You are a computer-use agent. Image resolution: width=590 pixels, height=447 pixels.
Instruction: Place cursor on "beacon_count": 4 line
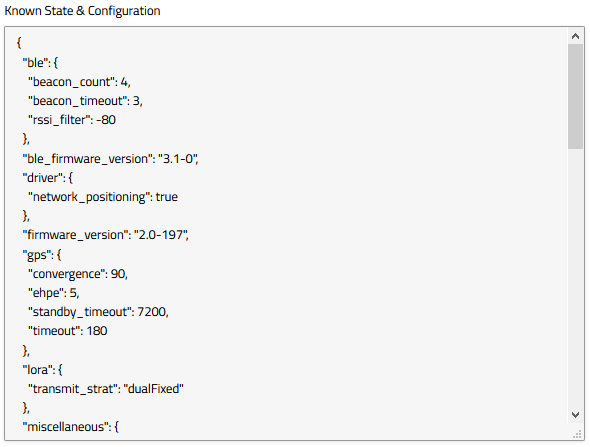click(79, 82)
